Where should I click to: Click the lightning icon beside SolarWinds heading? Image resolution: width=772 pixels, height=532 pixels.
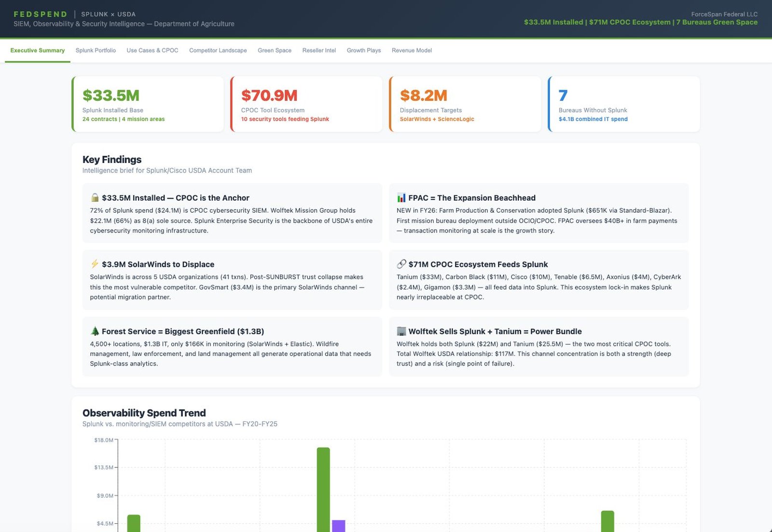(95, 264)
